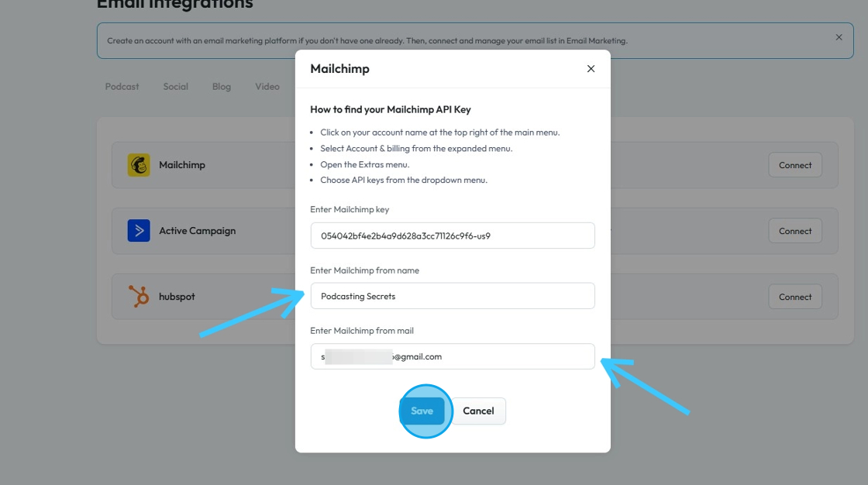The height and width of the screenshot is (485, 868).
Task: Focus the Mailchimp key input field
Action: coord(453,236)
